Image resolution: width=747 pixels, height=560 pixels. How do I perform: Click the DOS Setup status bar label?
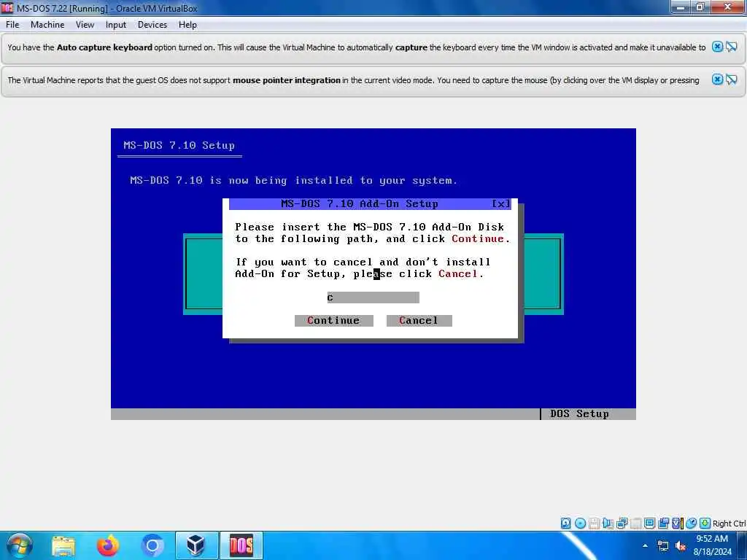pyautogui.click(x=579, y=414)
